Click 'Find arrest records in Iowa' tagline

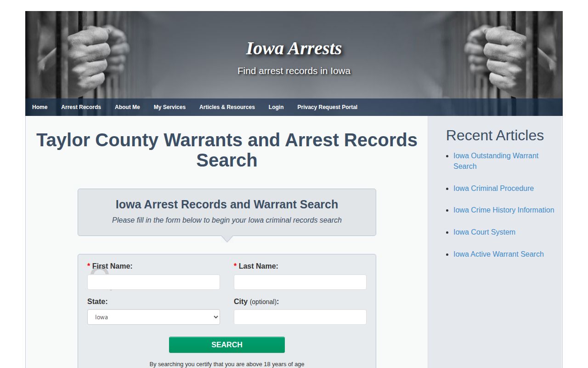coord(294,71)
